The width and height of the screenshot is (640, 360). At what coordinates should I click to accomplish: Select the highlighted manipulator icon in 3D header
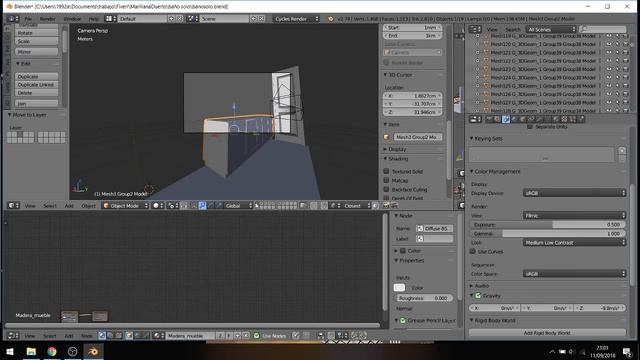point(202,205)
